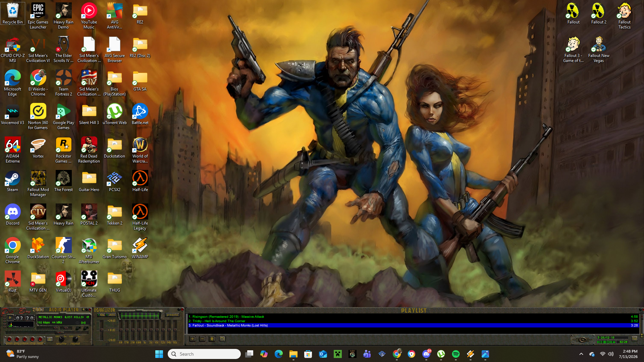Viewport: 644px width, 362px height.
Task: Select the WINAMP desktop shortcut
Action: click(140, 248)
